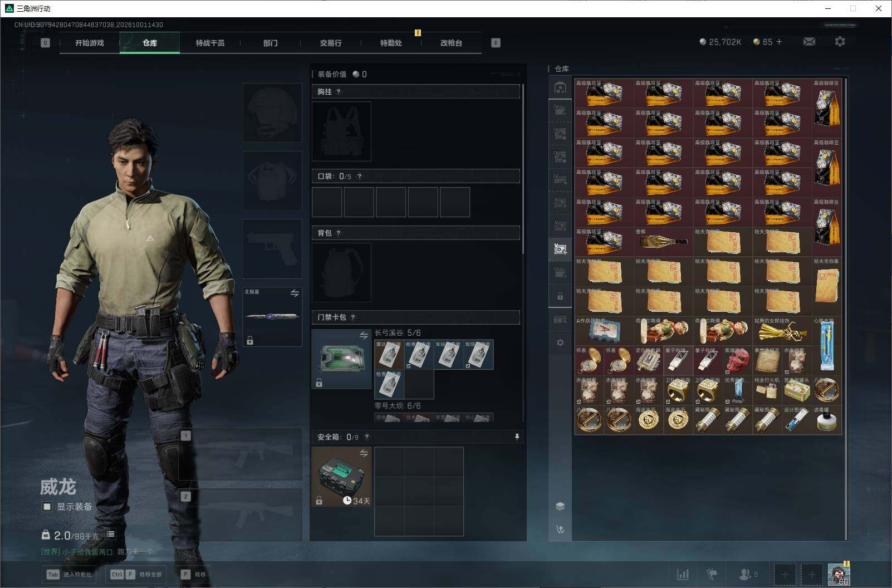Click the empty backpack slot
892x588 pixels.
(x=341, y=272)
